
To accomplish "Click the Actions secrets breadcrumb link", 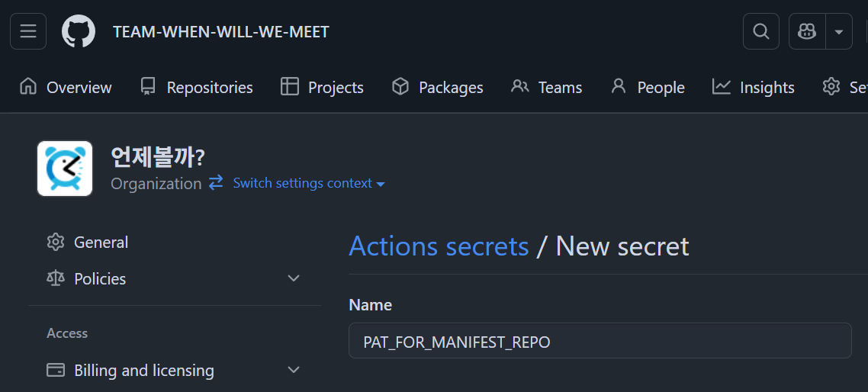I will [x=439, y=246].
